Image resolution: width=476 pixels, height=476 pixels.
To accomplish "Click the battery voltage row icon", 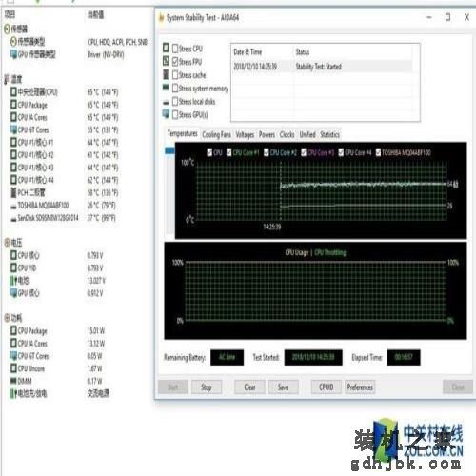I will [13, 281].
